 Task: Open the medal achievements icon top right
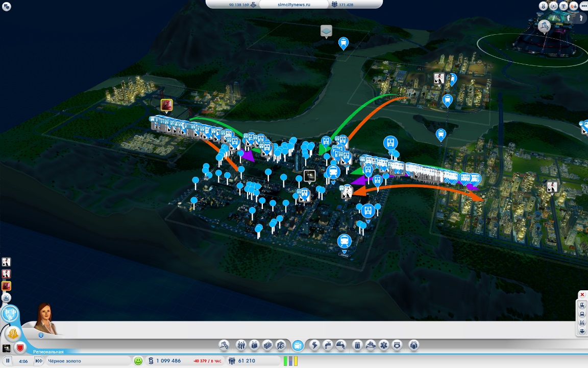(544, 6)
